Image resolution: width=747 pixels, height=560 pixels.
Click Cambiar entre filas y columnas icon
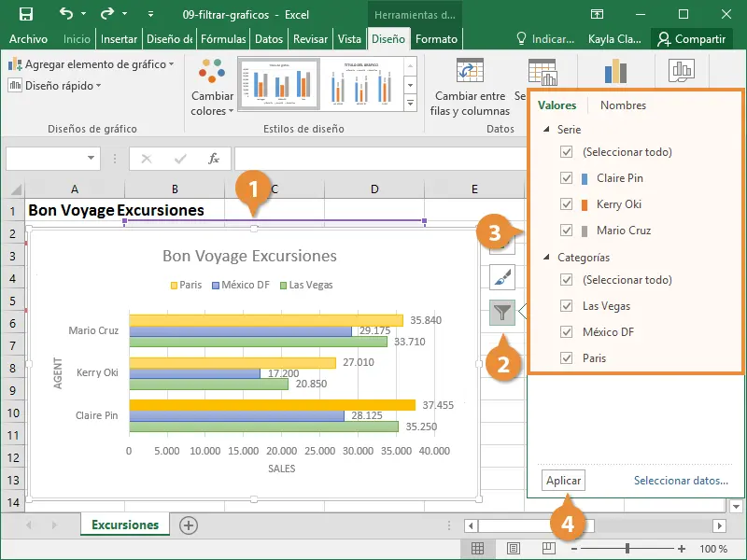pyautogui.click(x=470, y=73)
